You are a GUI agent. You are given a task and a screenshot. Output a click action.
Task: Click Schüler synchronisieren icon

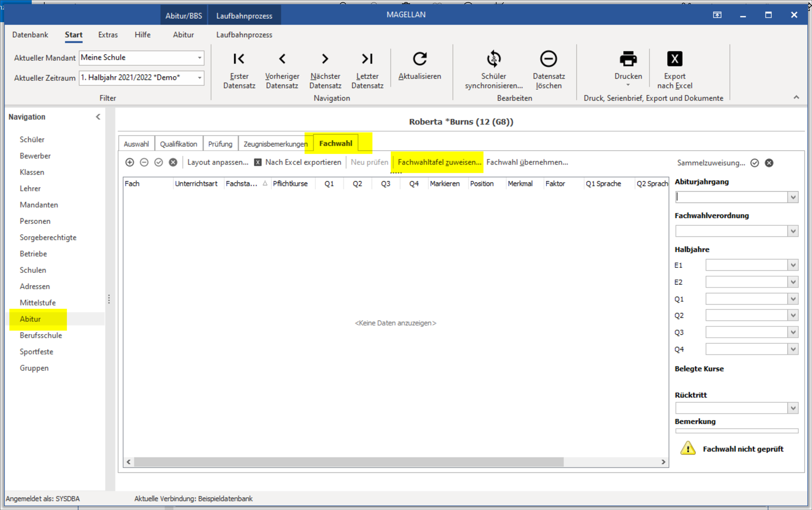click(x=494, y=59)
